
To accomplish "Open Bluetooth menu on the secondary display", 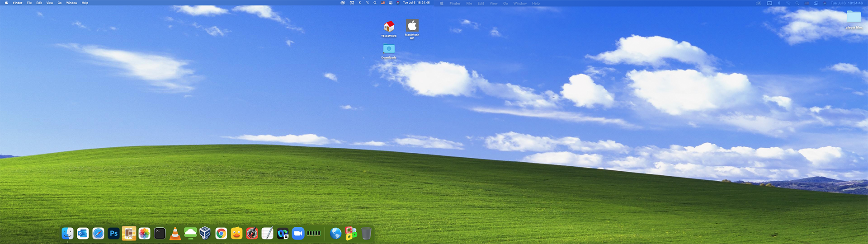I will tap(779, 3).
